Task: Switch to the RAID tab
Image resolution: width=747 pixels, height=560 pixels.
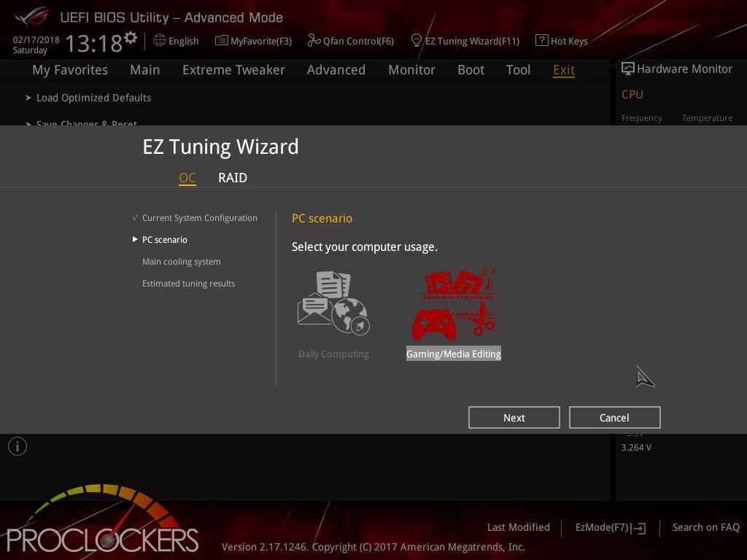Action: (x=233, y=178)
